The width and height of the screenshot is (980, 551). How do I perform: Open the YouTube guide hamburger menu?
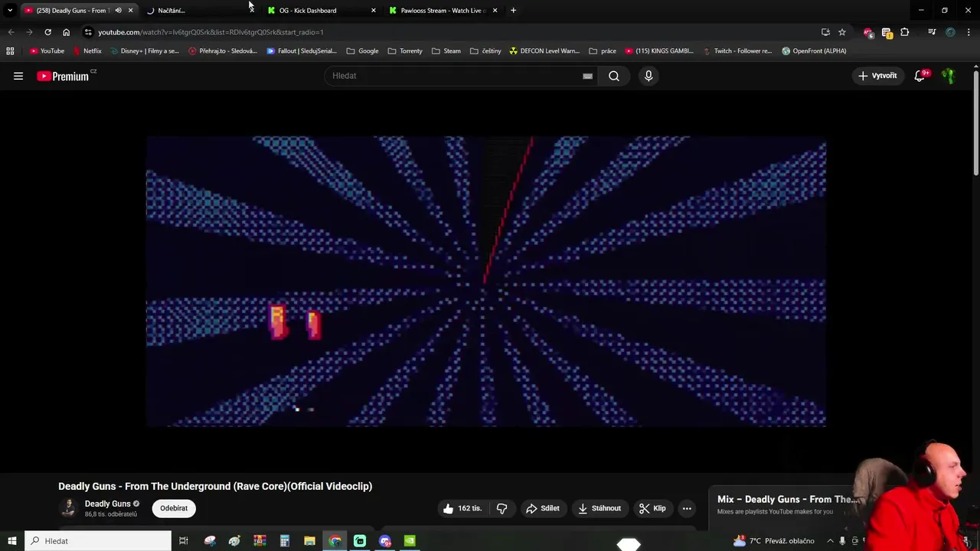pos(18,76)
